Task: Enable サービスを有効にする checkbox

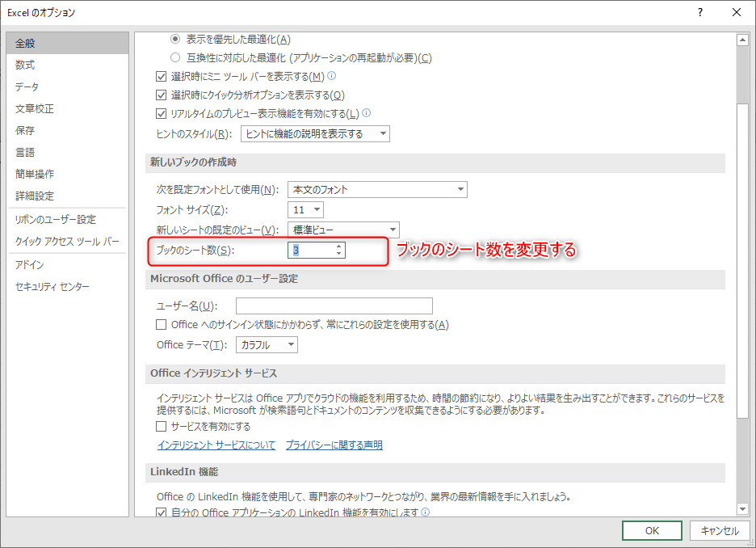Action: (x=161, y=427)
